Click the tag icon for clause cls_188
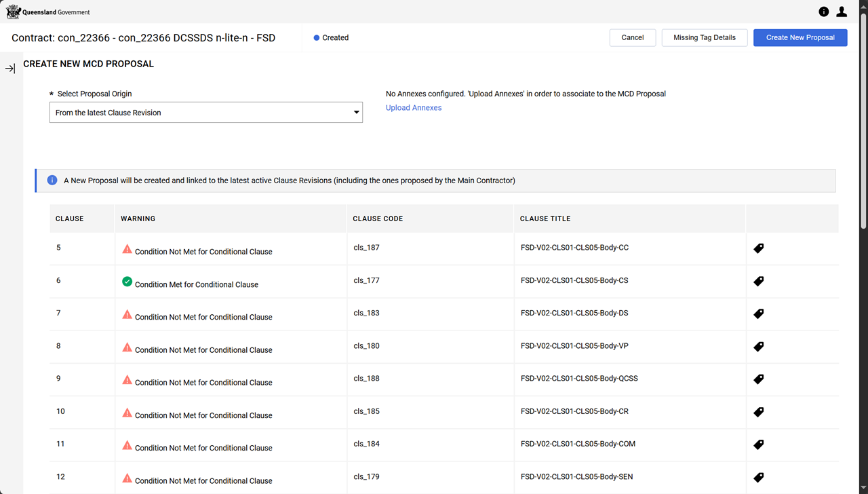 pyautogui.click(x=759, y=379)
